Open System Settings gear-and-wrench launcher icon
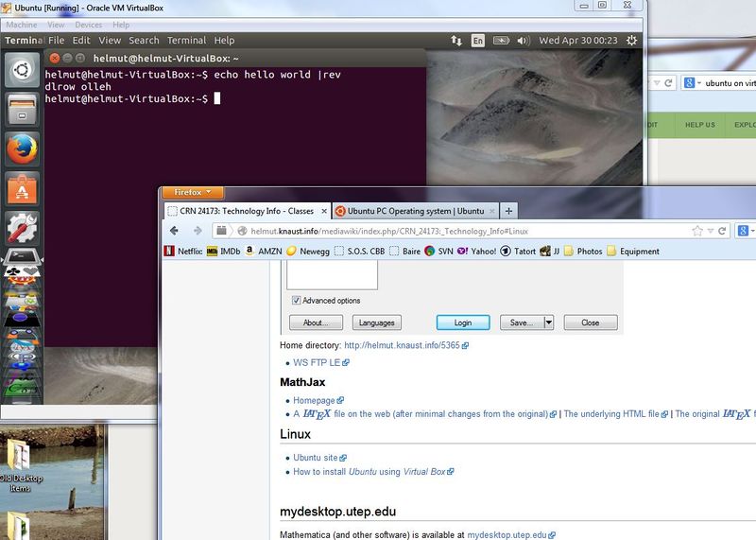This screenshot has width=756, height=540. tap(22, 228)
